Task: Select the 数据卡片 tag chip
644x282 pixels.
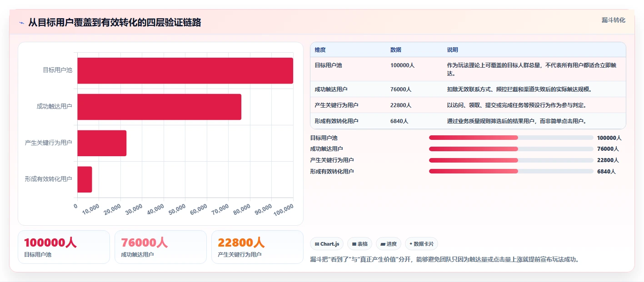Action: click(x=421, y=244)
